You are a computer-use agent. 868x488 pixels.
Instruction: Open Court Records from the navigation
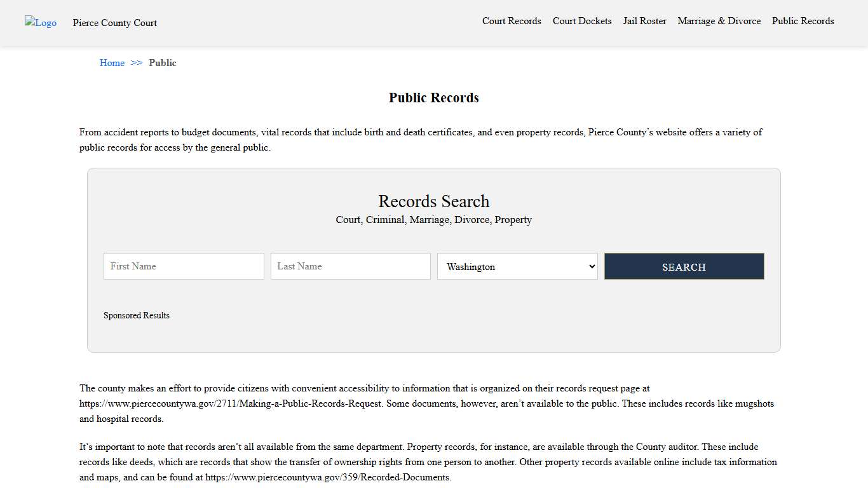[512, 21]
